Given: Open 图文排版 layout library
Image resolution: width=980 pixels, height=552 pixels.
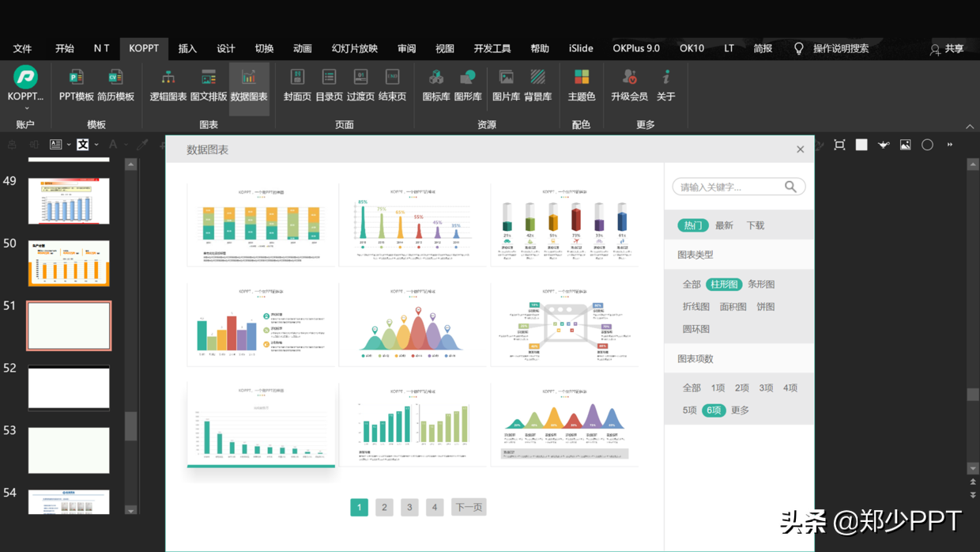Looking at the screenshot, I should point(209,85).
